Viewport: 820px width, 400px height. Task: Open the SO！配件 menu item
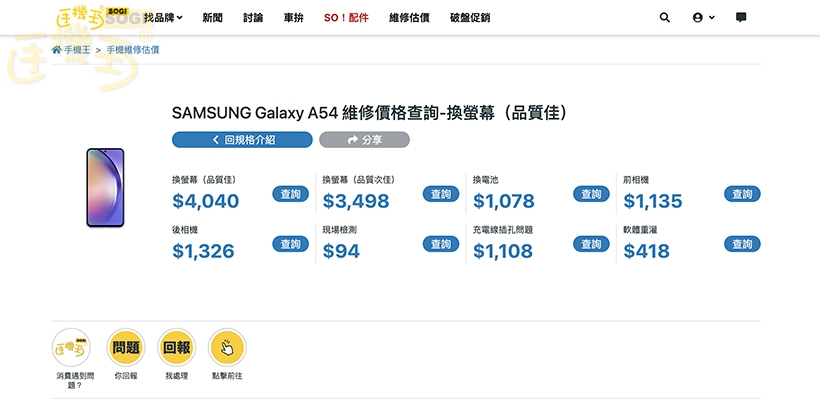(x=346, y=18)
